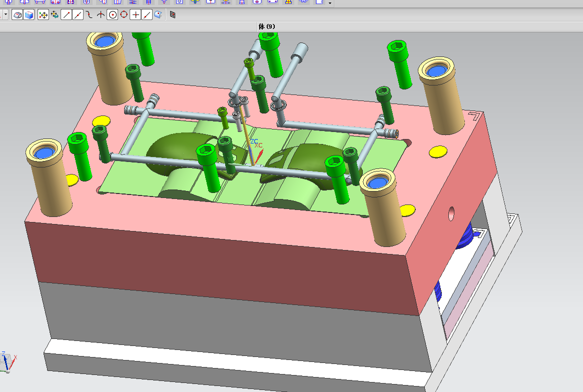Click the Point on Face snap icon
Viewport: 583px width, 392px height.
[x=158, y=15]
